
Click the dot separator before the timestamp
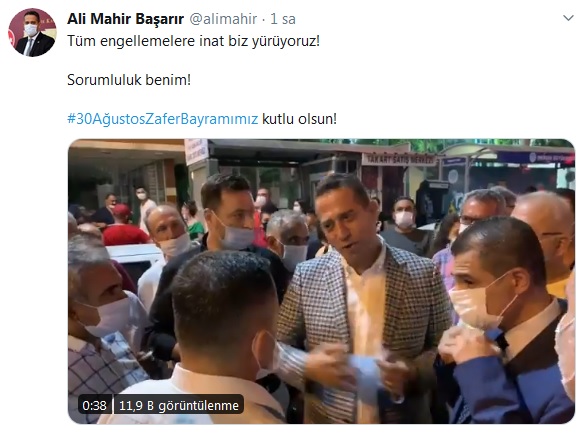click(263, 19)
